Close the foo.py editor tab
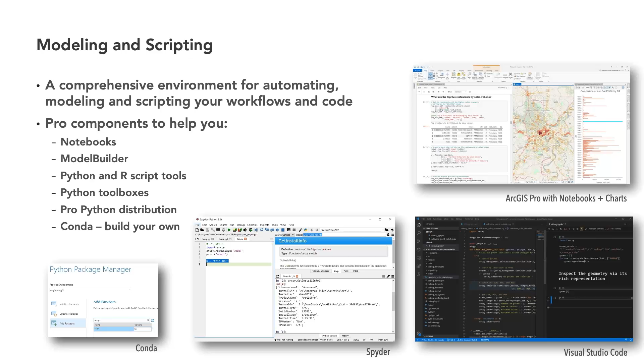The width and height of the screenshot is (644, 362). (x=246, y=239)
